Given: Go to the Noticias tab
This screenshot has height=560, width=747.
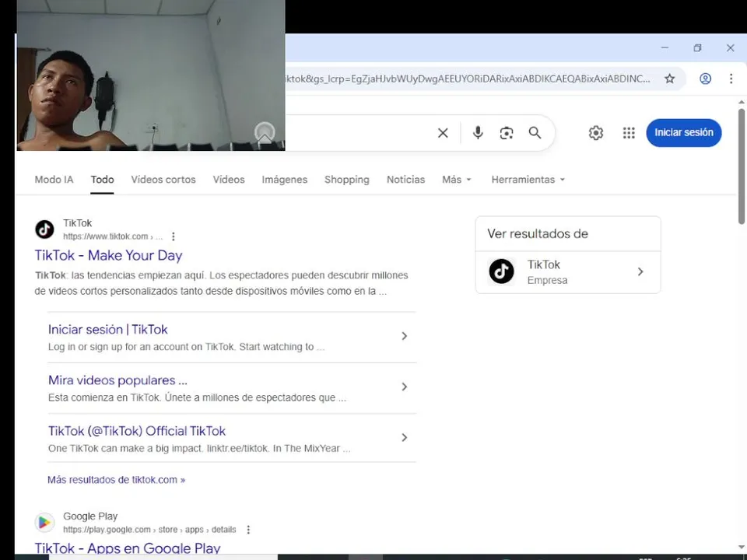Looking at the screenshot, I should point(406,180).
